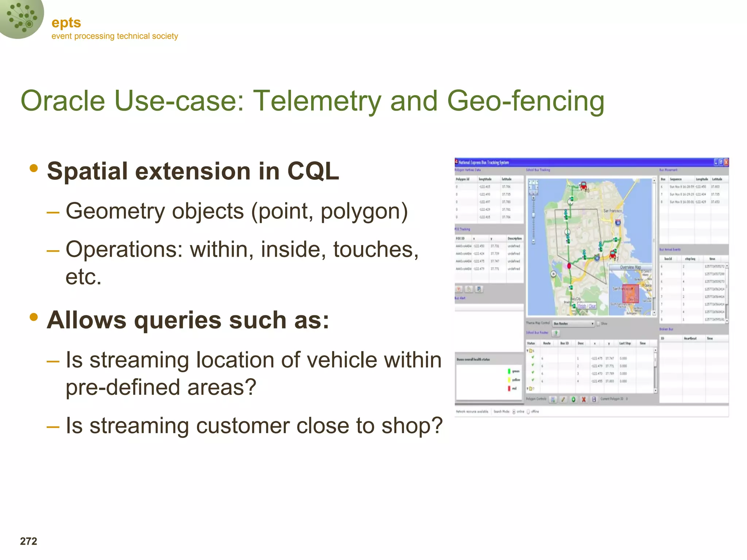Click the map zoom slider handle
Screen dimensions: 747x560
(533, 215)
